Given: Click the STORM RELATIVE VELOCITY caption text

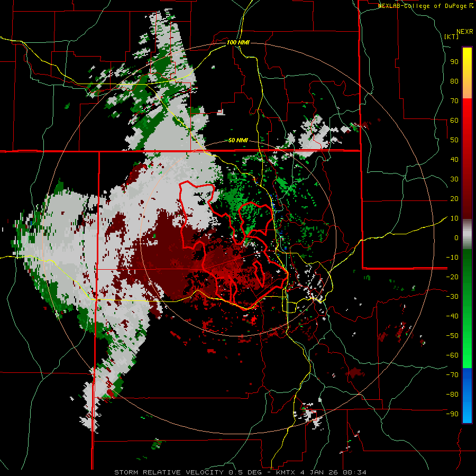Looking at the screenshot, I should [x=169, y=472].
